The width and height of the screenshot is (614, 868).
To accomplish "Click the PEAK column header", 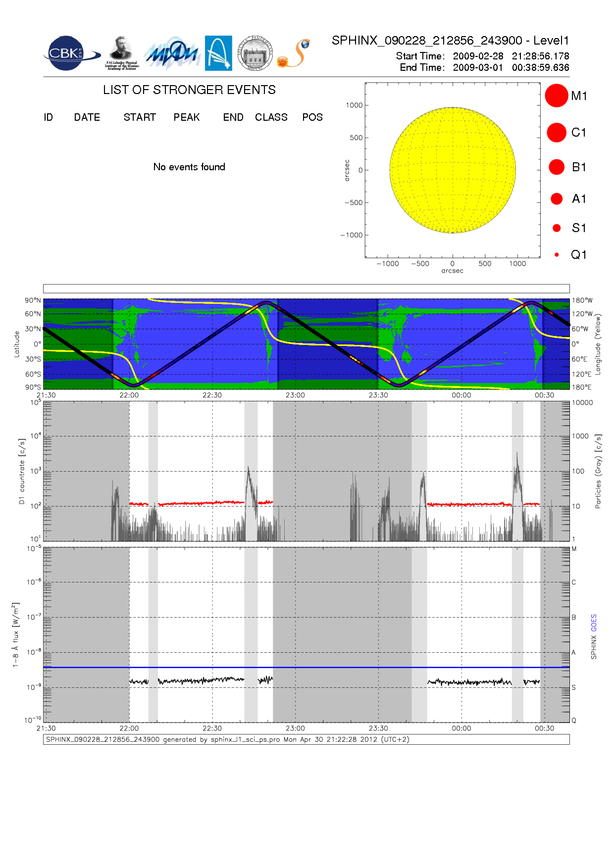I will tap(187, 117).
